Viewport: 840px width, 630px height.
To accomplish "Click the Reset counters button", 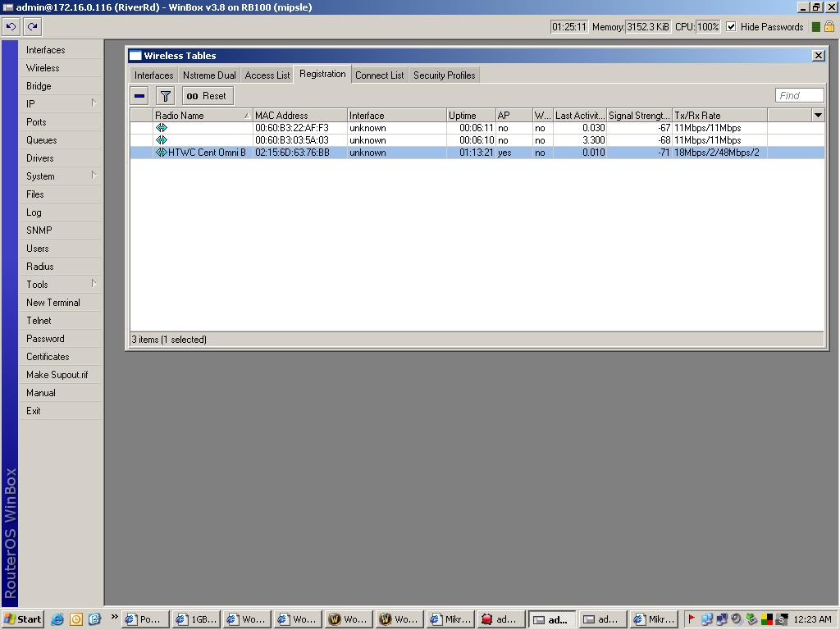I will [x=208, y=96].
